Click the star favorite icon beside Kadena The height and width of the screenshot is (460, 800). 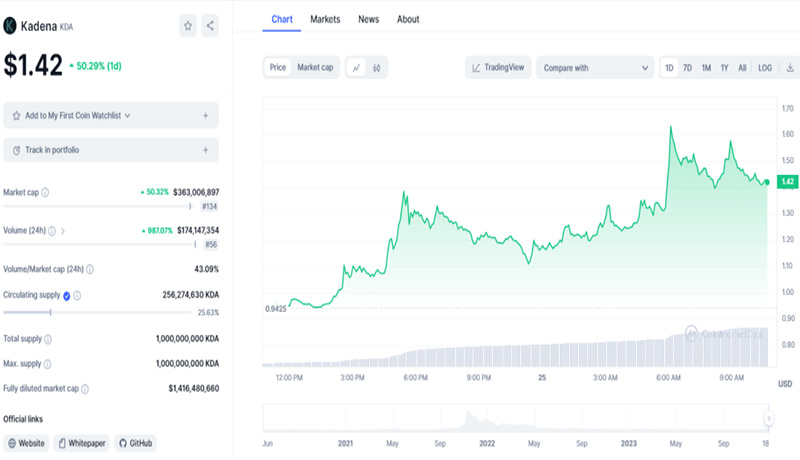click(188, 25)
